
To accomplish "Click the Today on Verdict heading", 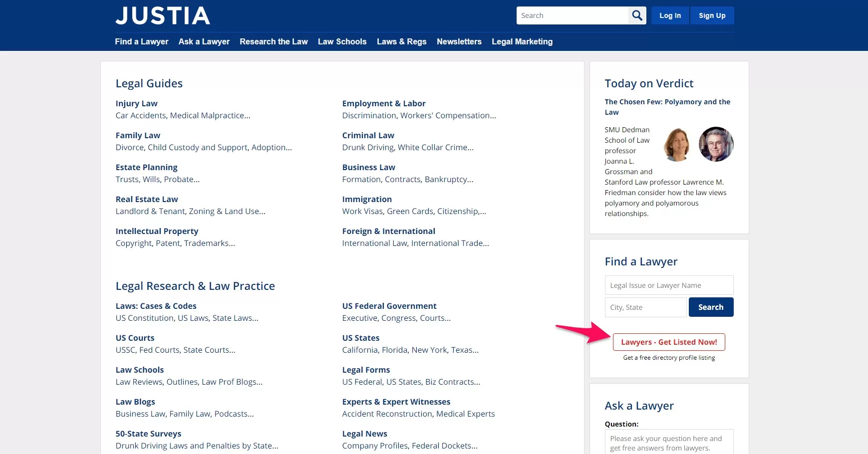I will point(649,83).
